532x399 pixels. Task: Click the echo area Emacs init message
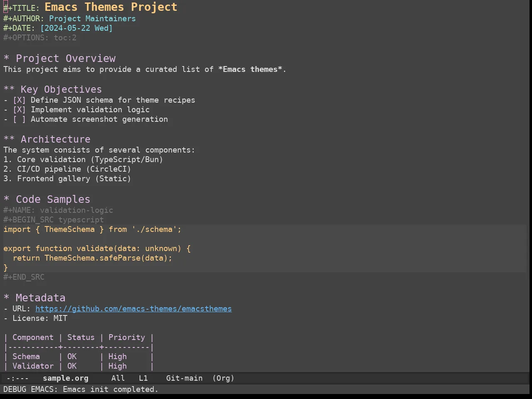pos(81,389)
